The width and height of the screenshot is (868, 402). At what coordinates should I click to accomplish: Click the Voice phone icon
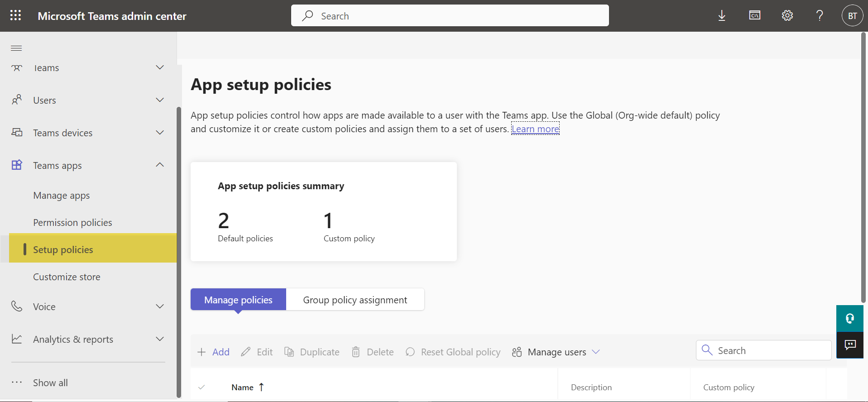tap(17, 306)
